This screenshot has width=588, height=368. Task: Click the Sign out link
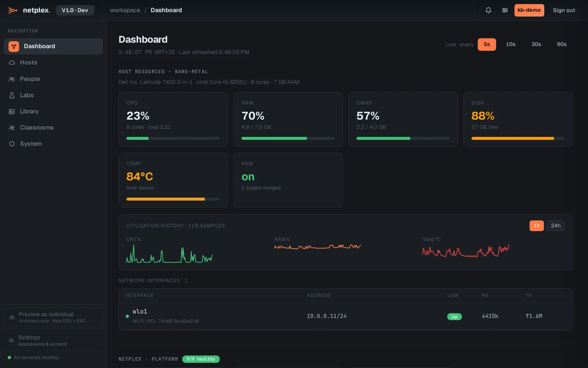(564, 10)
